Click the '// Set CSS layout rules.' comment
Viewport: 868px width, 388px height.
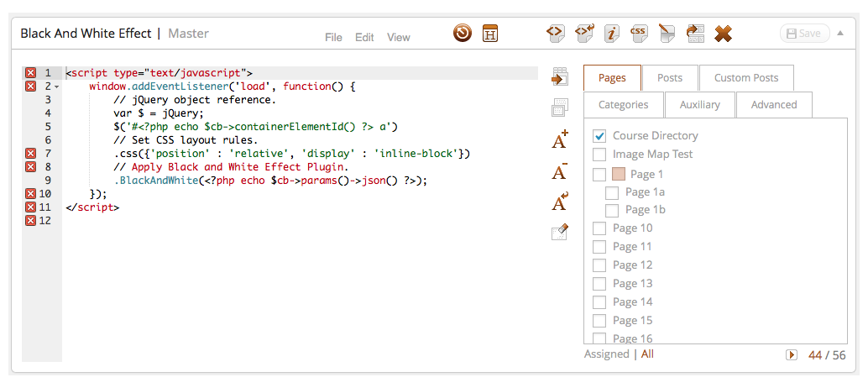pyautogui.click(x=186, y=140)
